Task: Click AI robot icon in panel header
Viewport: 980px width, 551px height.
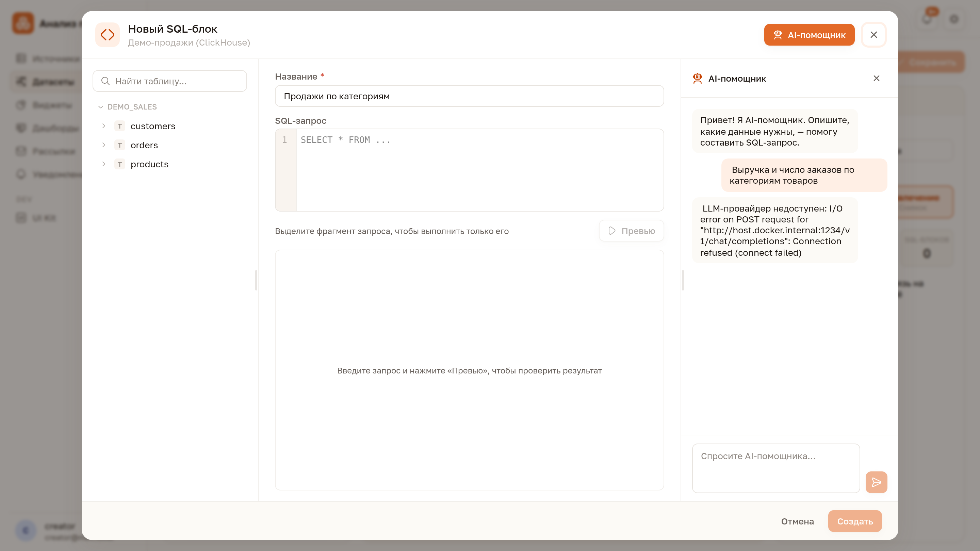Action: [697, 78]
